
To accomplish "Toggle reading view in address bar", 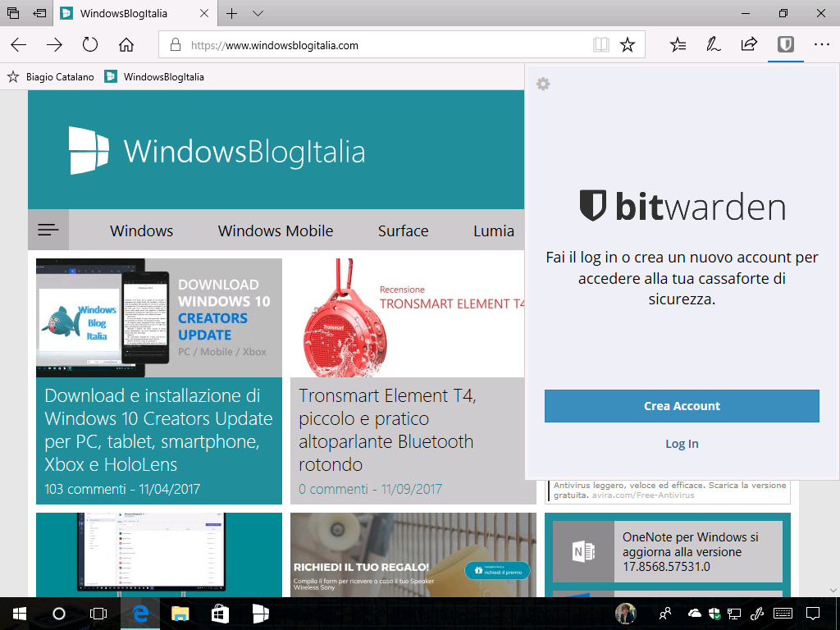I will (x=601, y=45).
